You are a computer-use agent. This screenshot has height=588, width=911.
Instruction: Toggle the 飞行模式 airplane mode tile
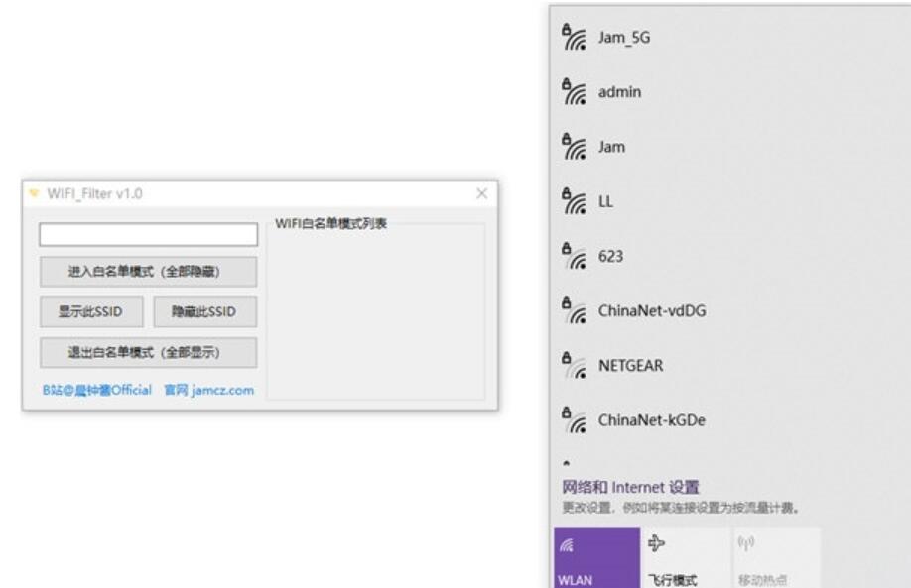click(684, 557)
